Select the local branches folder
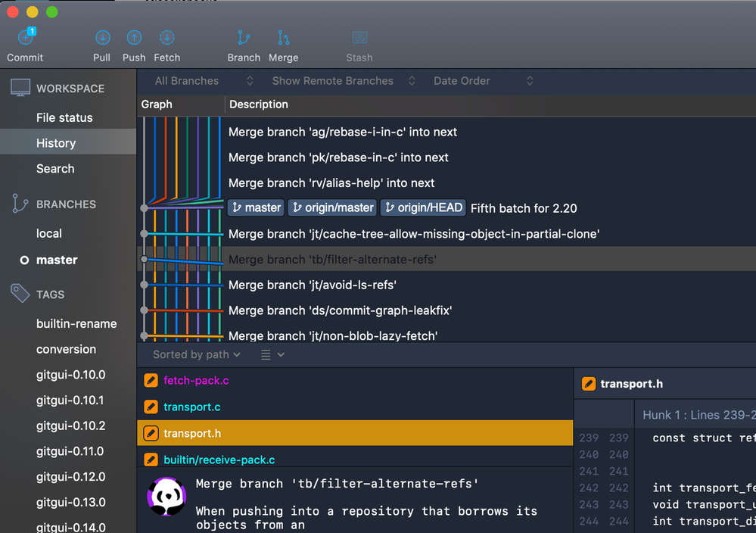 49,233
